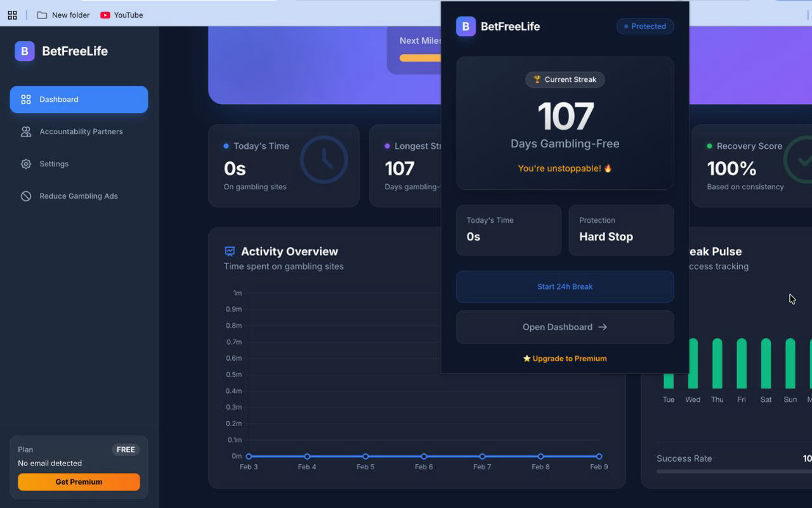The width and height of the screenshot is (812, 508).
Task: Click the green bar above Sun
Action: click(790, 363)
